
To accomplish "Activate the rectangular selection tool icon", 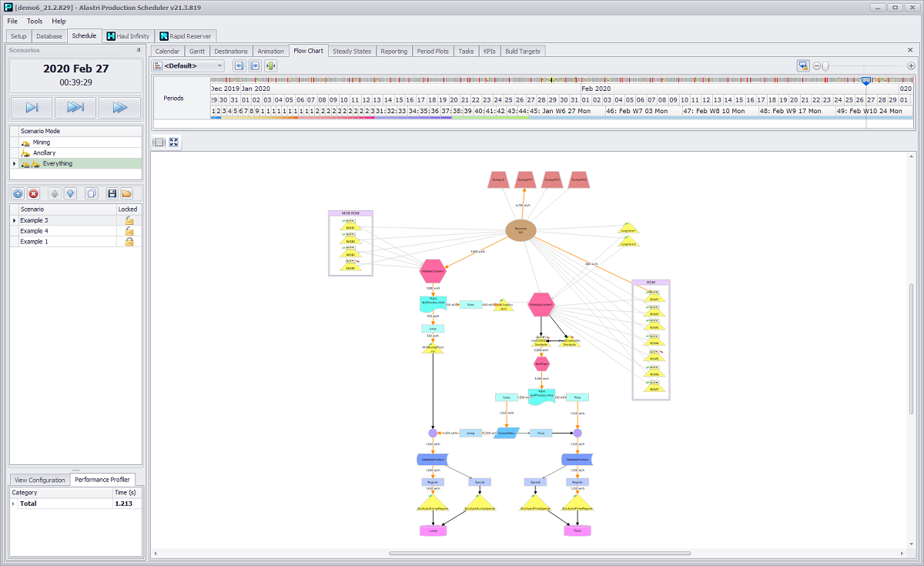I will click(159, 142).
